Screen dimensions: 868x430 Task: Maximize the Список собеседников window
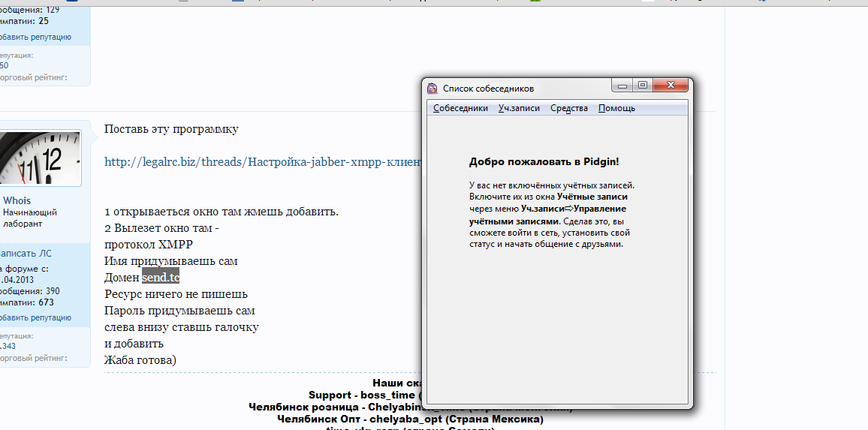click(x=643, y=86)
